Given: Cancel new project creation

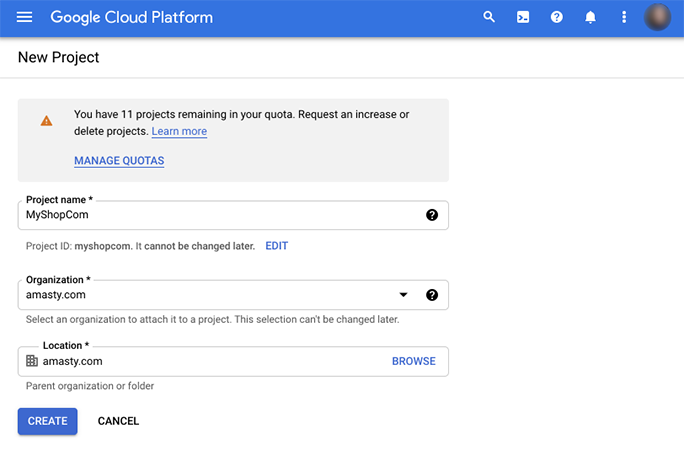Looking at the screenshot, I should coord(118,421).
